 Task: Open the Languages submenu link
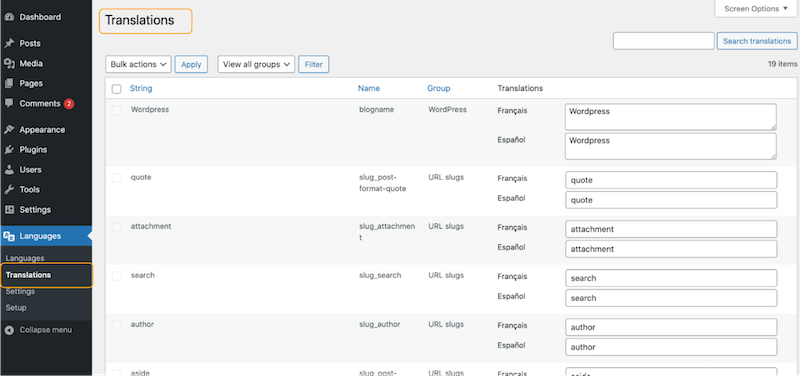point(25,258)
